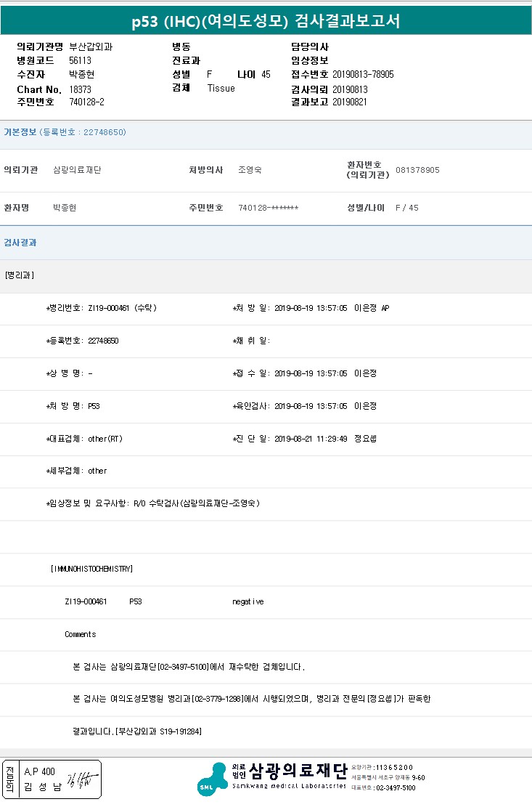Click the negative result for P53

[x=247, y=602]
